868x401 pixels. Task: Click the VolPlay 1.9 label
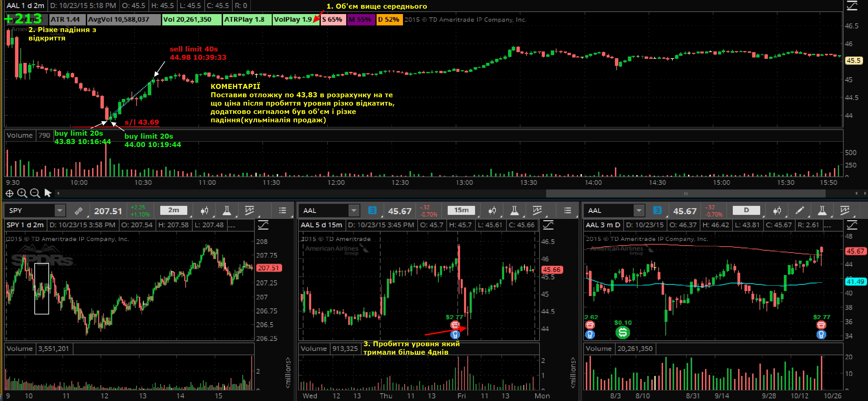pos(296,20)
